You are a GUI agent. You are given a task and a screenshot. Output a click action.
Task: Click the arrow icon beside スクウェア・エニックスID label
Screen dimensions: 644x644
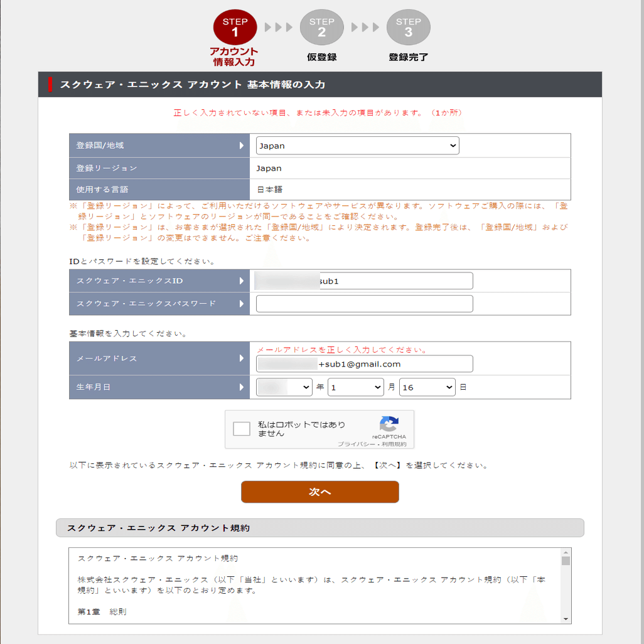click(242, 281)
